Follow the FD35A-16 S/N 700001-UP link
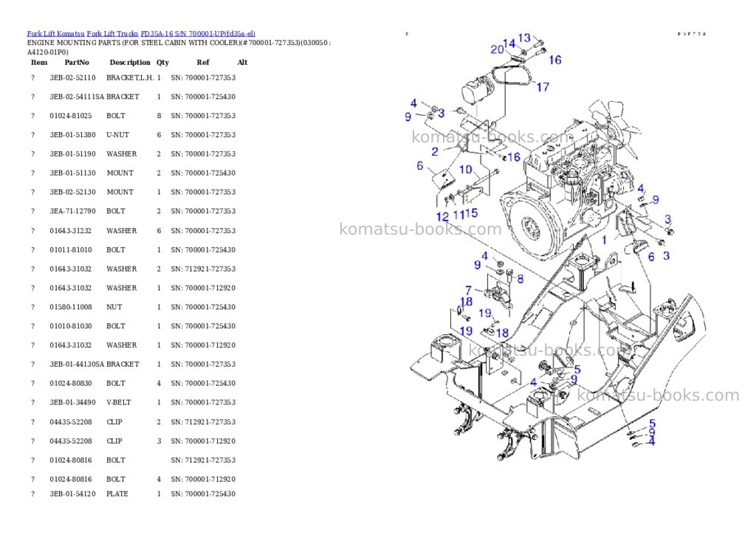The width and height of the screenshot is (756, 535). coord(198,34)
